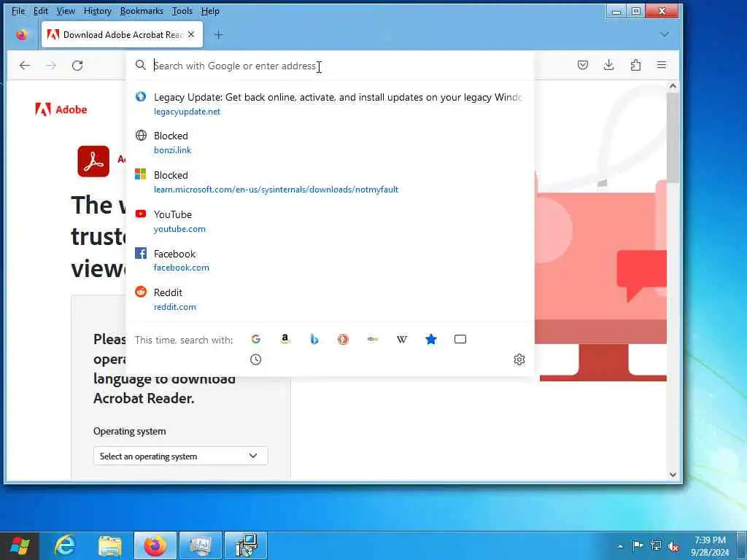Search this time with eBay
Viewport: 747px width, 560px height.
373,339
